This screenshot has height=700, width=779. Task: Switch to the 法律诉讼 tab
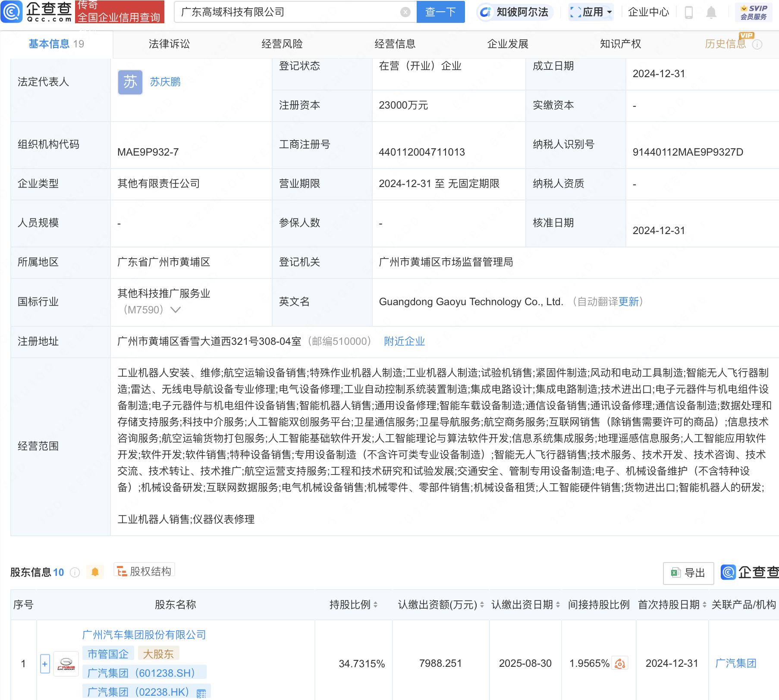(169, 44)
